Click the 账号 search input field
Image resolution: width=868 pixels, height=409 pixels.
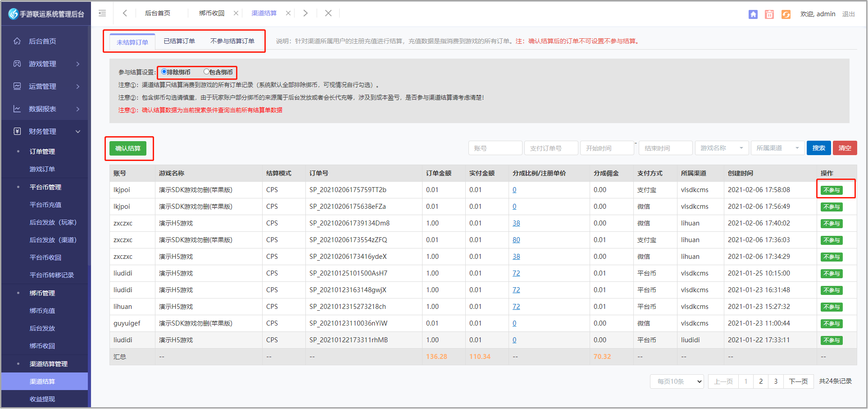(495, 148)
